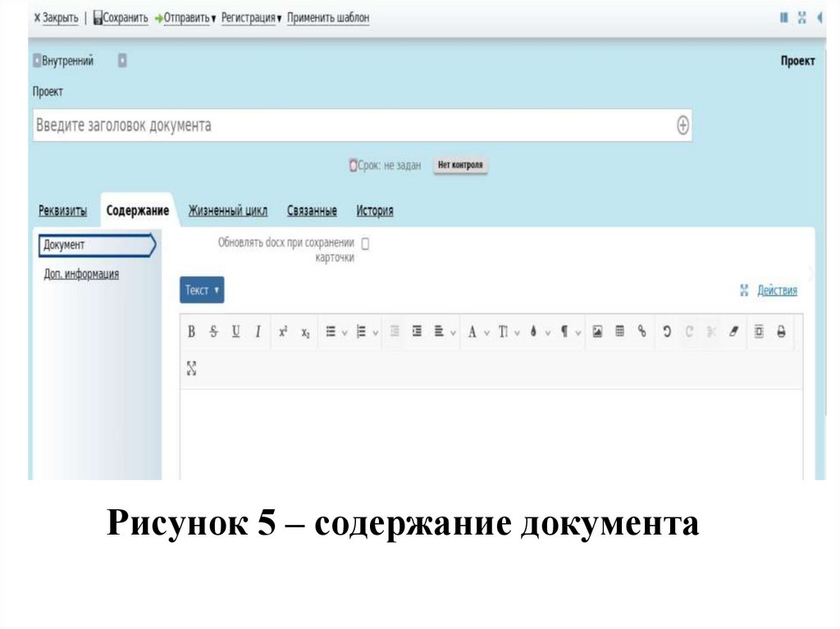Open font size dropdown arrow
The height and width of the screenshot is (629, 840).
[518, 333]
